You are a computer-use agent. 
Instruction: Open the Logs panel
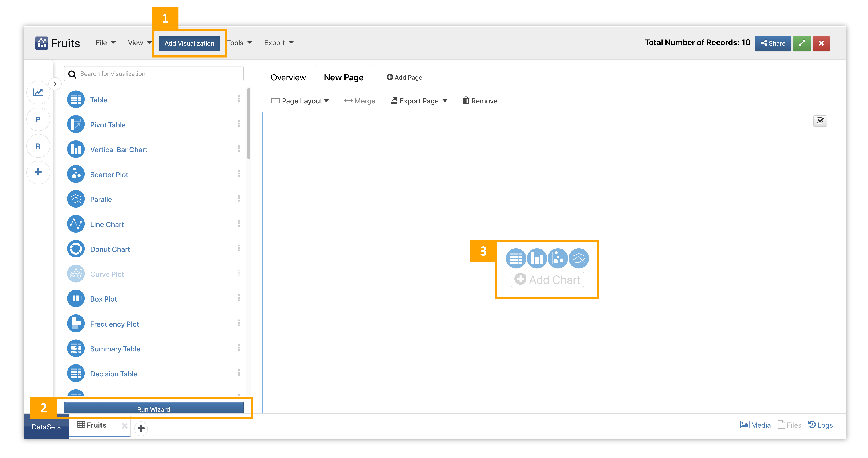click(820, 425)
